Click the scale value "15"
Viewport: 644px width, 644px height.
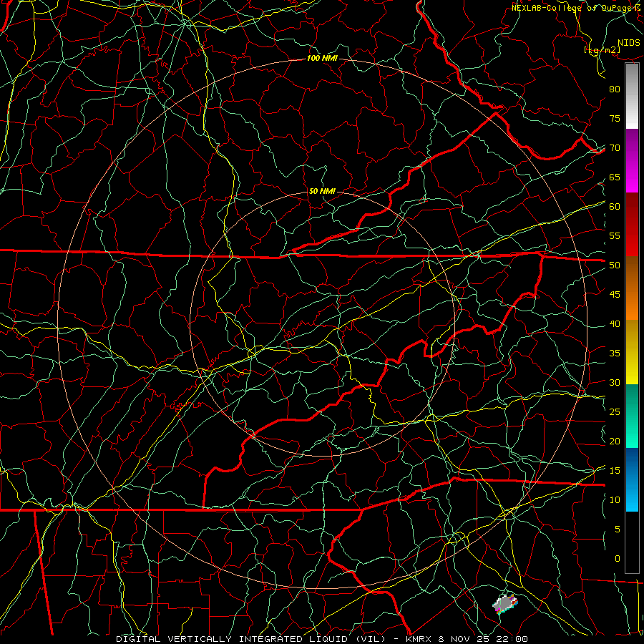tap(615, 471)
